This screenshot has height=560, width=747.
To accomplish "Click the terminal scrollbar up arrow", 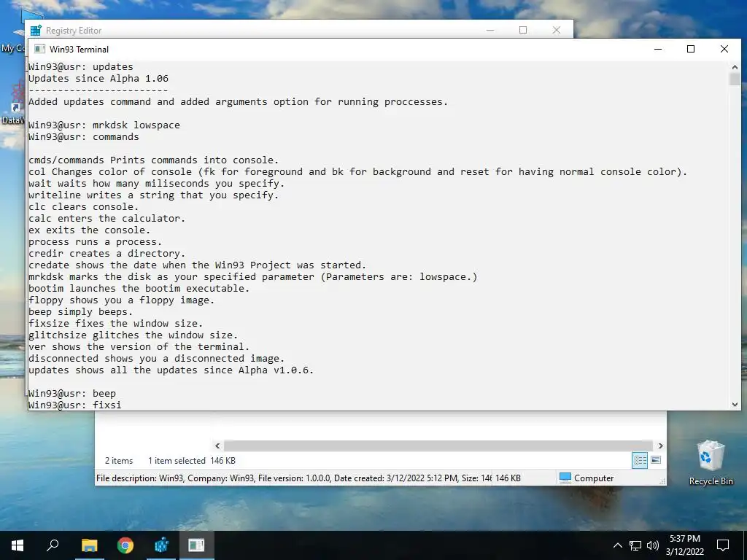I will coord(735,67).
